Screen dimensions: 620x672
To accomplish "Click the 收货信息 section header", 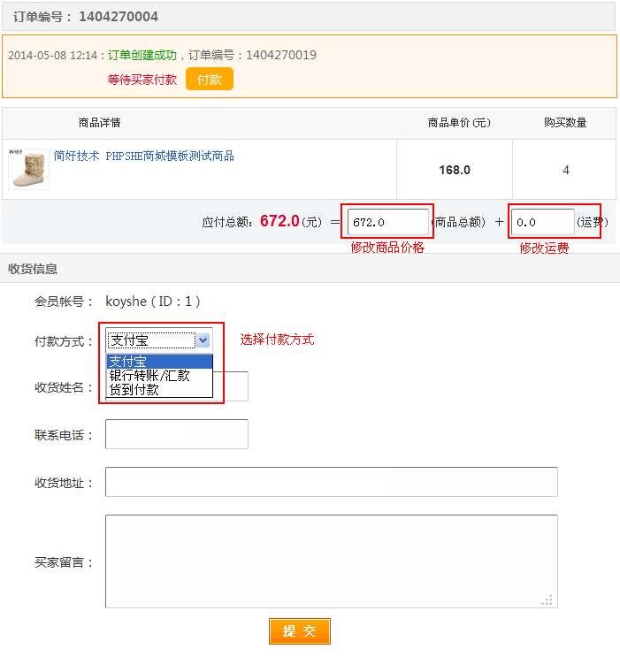I will pos(33,268).
